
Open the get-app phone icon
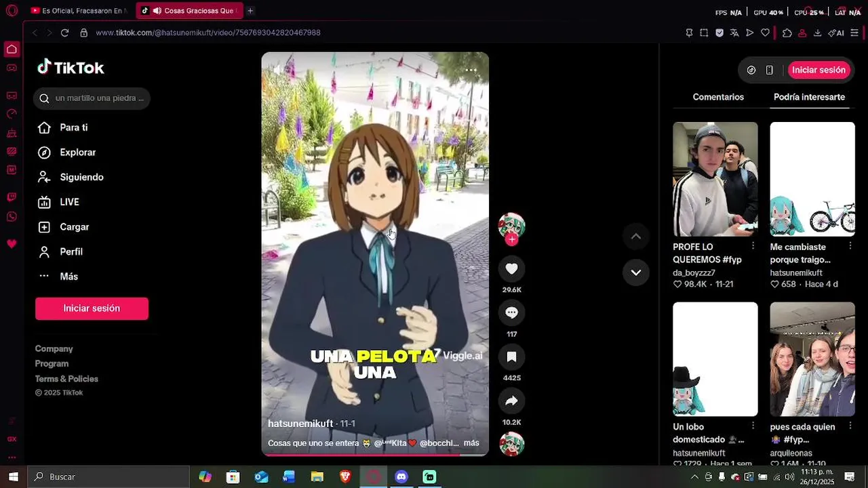(x=769, y=70)
